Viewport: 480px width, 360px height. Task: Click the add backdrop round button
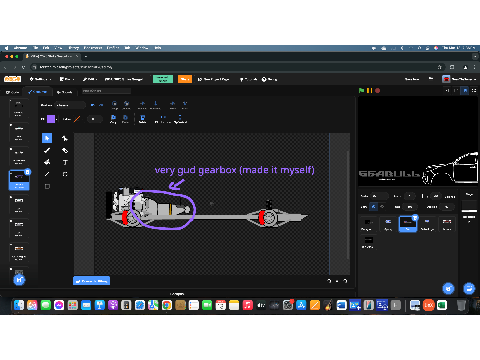(x=469, y=288)
